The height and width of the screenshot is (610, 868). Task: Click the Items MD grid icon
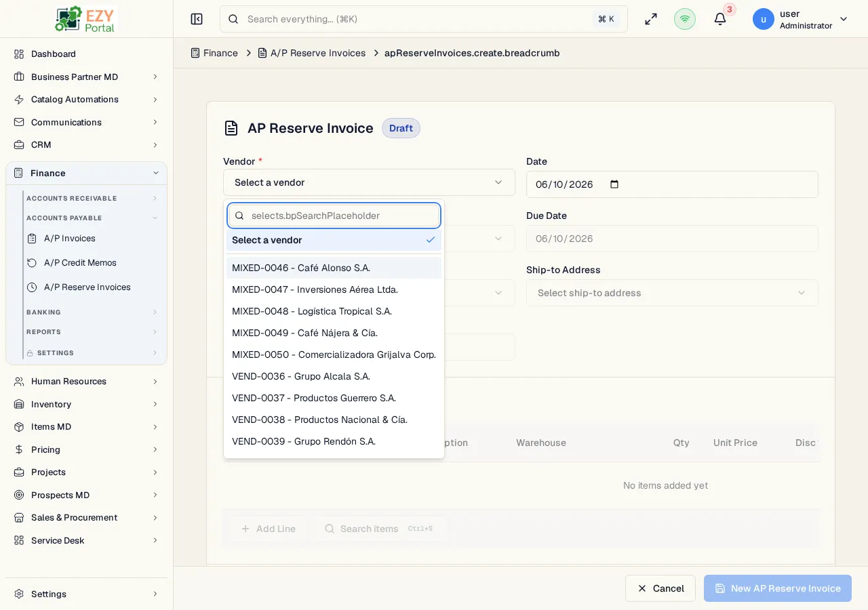coord(19,426)
